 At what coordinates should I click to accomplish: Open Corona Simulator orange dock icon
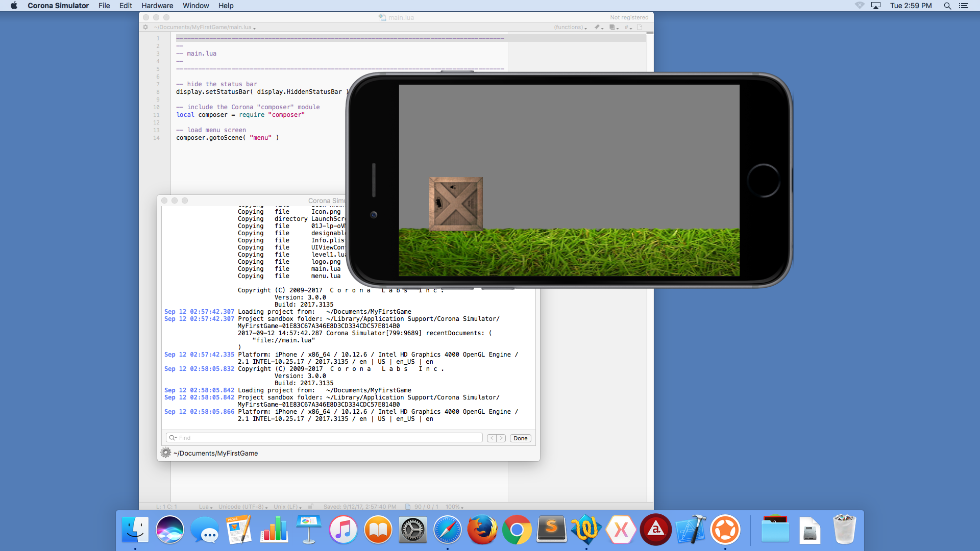click(x=725, y=530)
